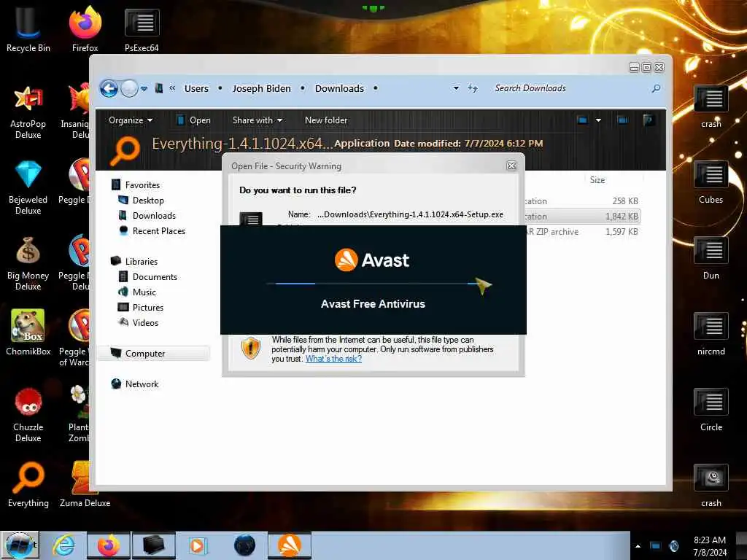
Task: Click Firefox in the taskbar
Action: (109, 545)
